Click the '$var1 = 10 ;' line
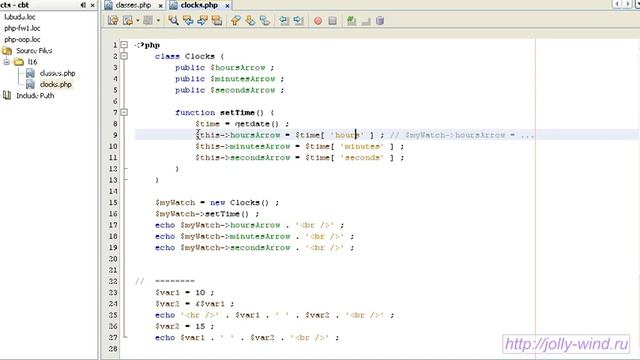This screenshot has height=360, width=640. 184,293
